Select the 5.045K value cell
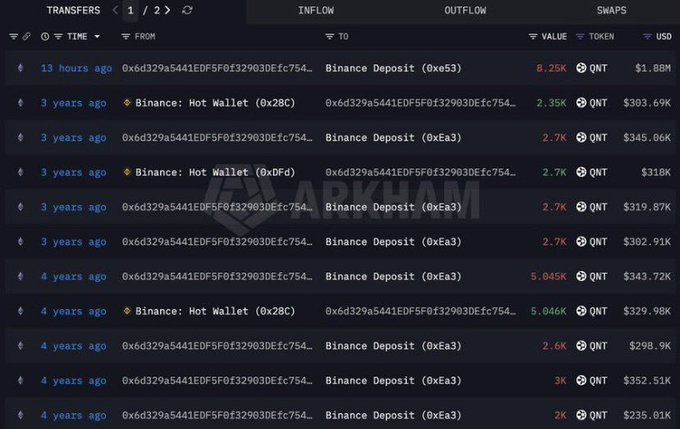Image resolution: width=680 pixels, height=429 pixels. (548, 276)
